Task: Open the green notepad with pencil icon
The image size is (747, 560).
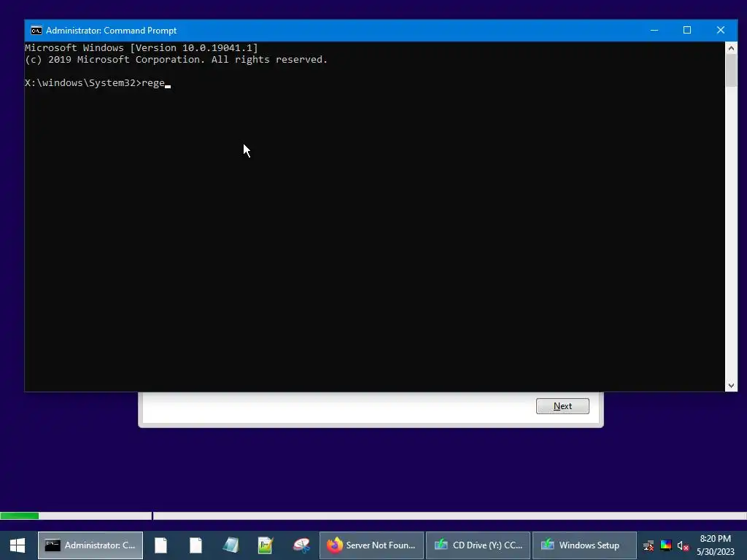Action: [266, 545]
